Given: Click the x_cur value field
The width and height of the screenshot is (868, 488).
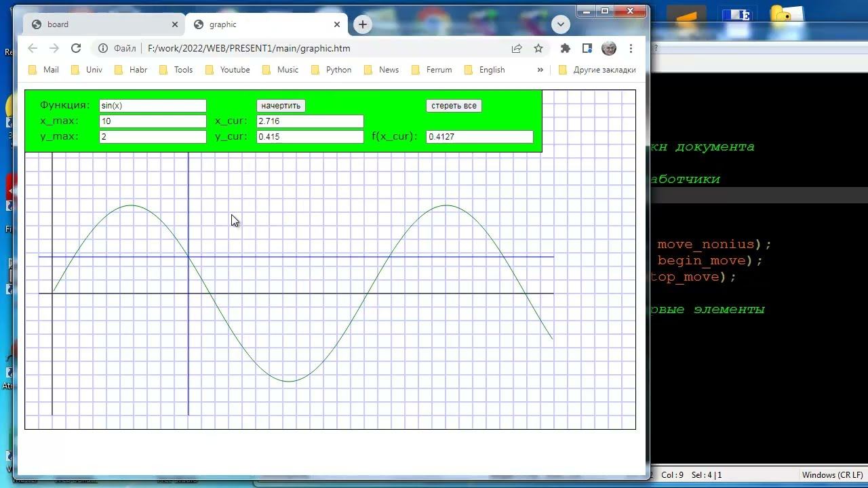Looking at the screenshot, I should coord(310,121).
